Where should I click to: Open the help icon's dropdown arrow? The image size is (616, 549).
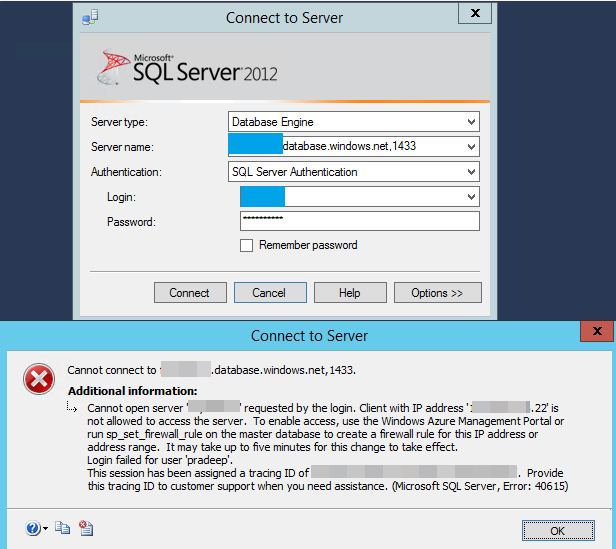pyautogui.click(x=45, y=529)
